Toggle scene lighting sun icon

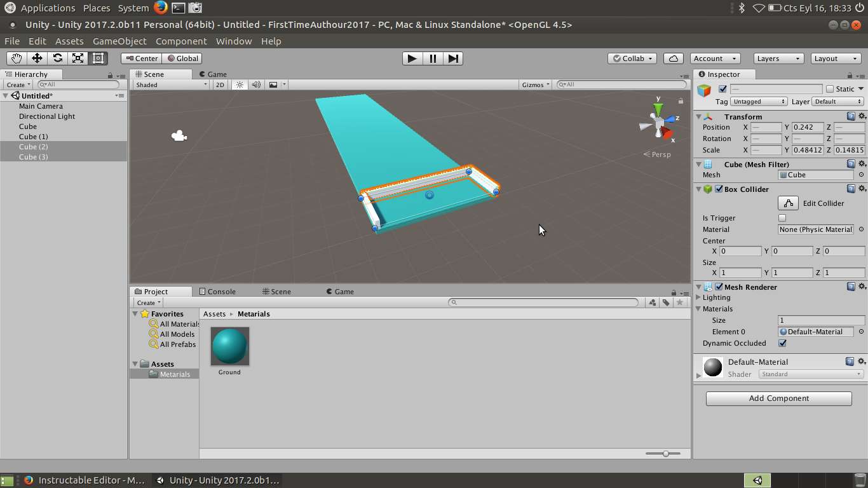pos(240,85)
